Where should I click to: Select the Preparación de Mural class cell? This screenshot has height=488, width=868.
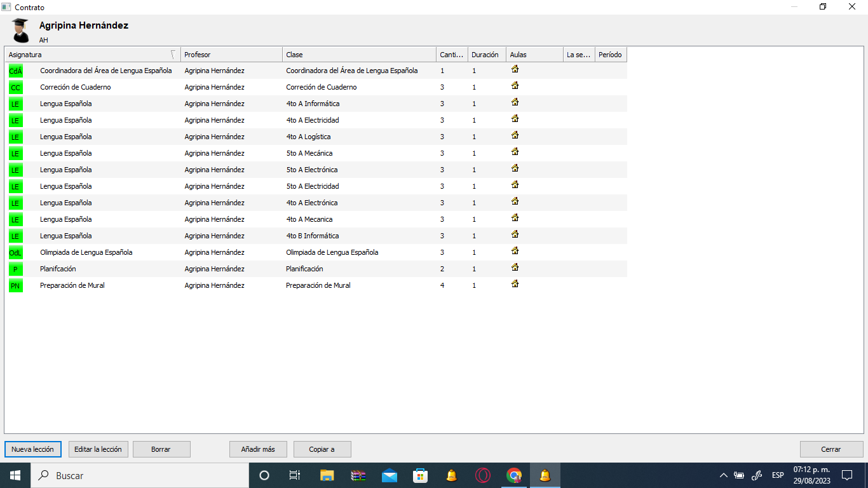click(x=318, y=285)
